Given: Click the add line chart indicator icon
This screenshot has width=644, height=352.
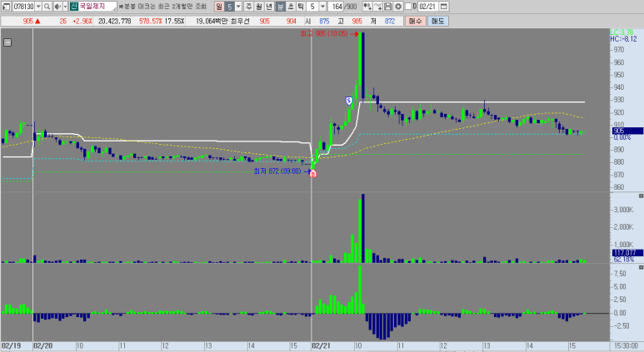Looking at the screenshot, I should coord(378,7).
